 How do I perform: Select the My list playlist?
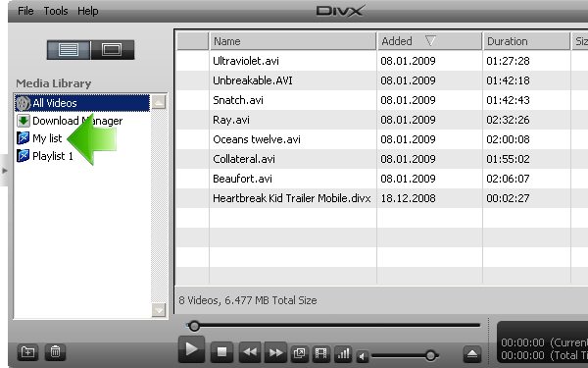tap(47, 138)
